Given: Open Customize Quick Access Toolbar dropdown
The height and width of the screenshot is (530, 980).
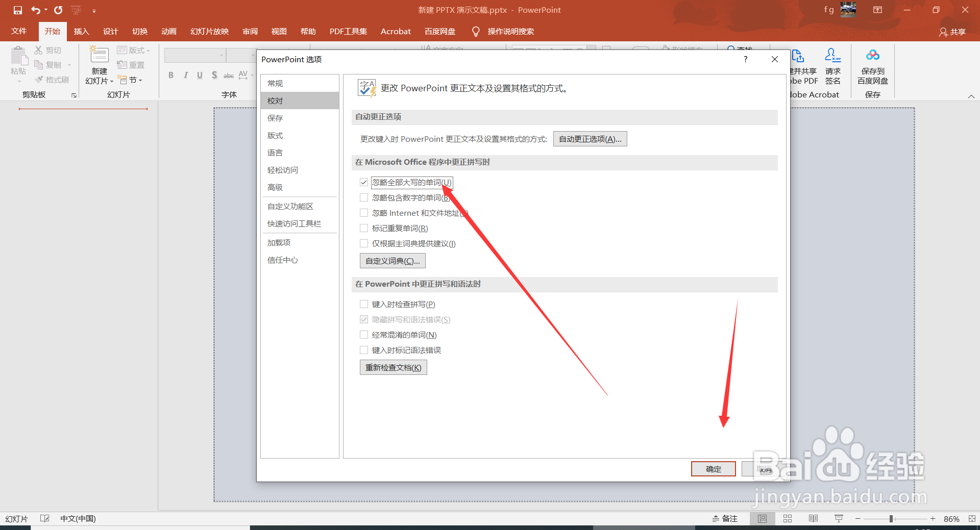Looking at the screenshot, I should pyautogui.click(x=94, y=11).
